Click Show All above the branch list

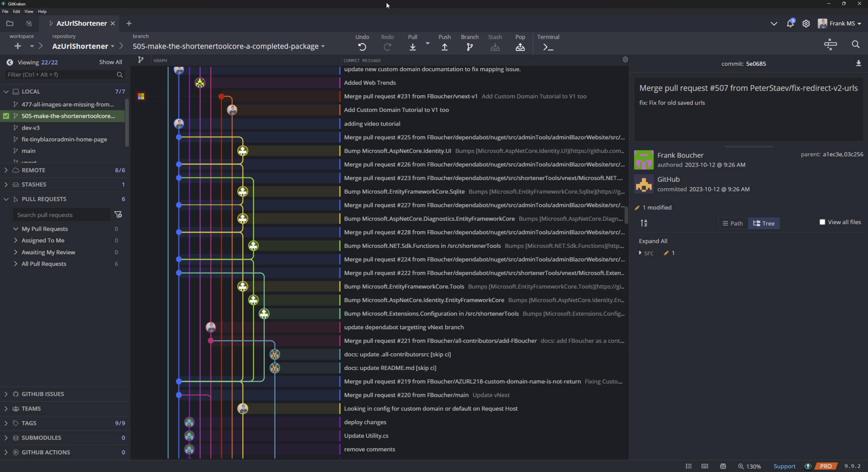click(110, 62)
